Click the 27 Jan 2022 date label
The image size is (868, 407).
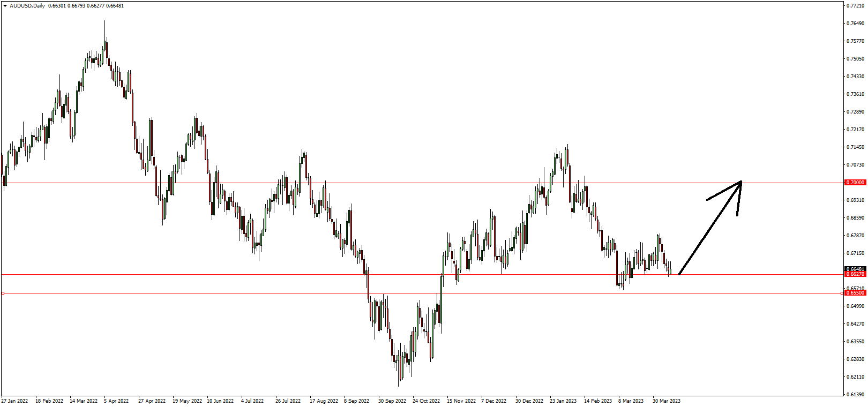[14, 401]
